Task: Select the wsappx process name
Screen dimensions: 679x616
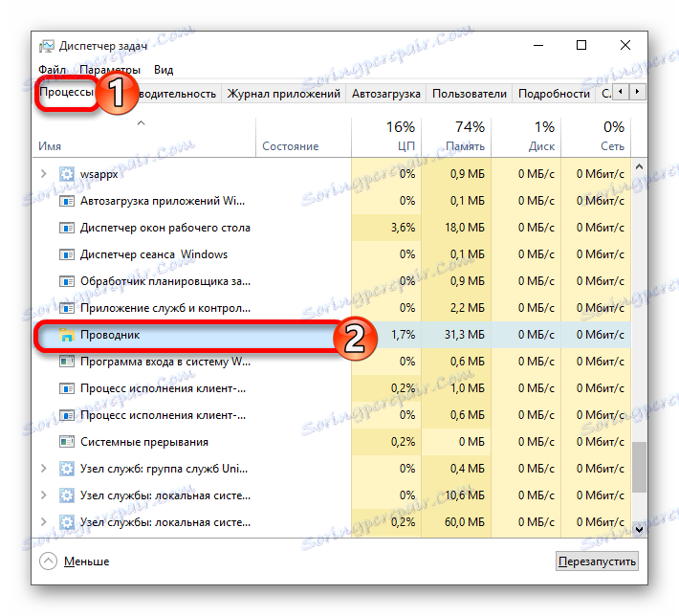Action: 99,175
